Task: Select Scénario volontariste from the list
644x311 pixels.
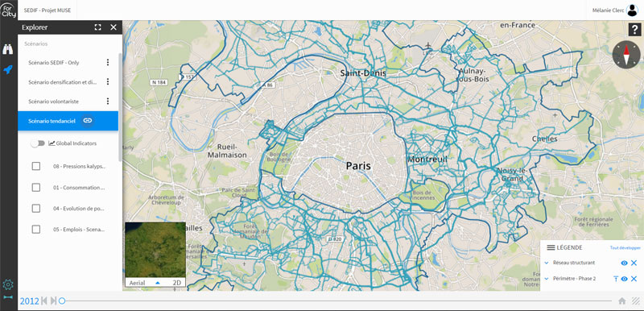Action: 53,101
